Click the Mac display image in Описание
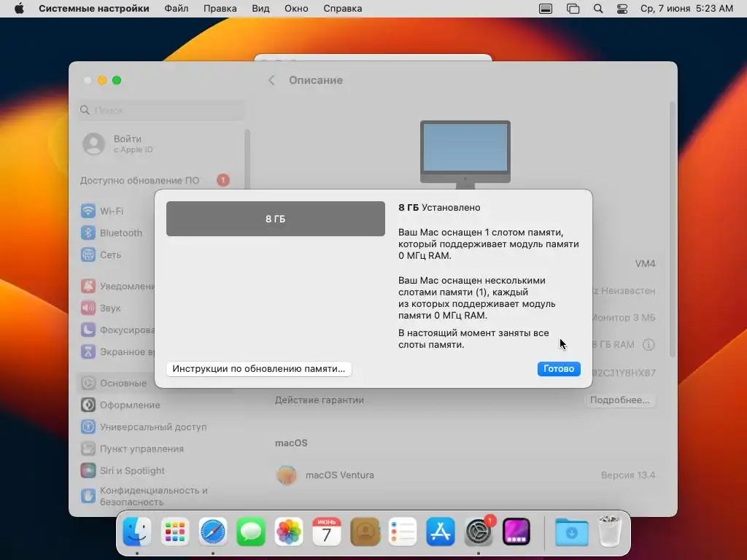 pos(465,155)
